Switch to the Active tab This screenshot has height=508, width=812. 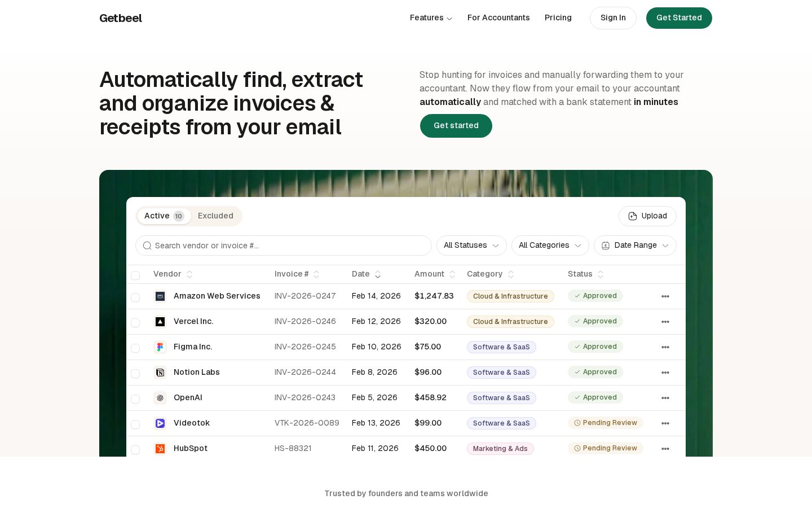click(x=164, y=216)
